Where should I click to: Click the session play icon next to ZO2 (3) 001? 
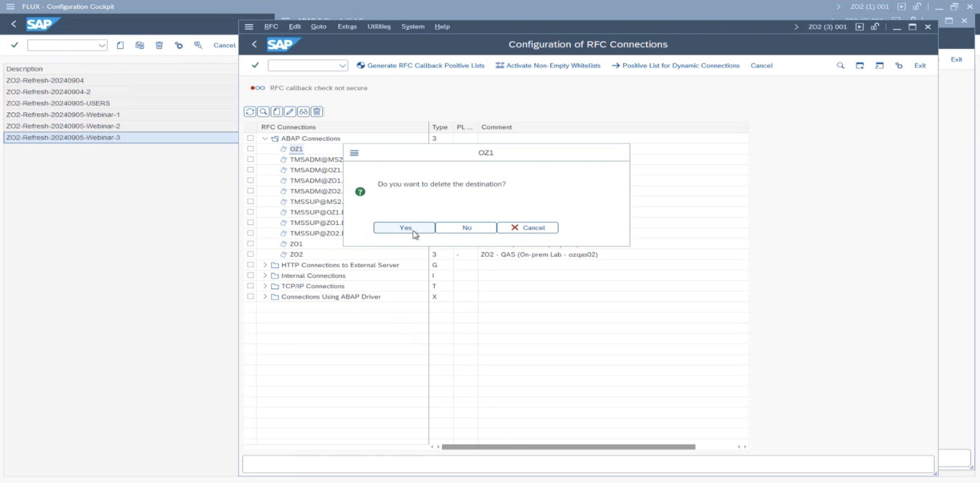(x=860, y=27)
